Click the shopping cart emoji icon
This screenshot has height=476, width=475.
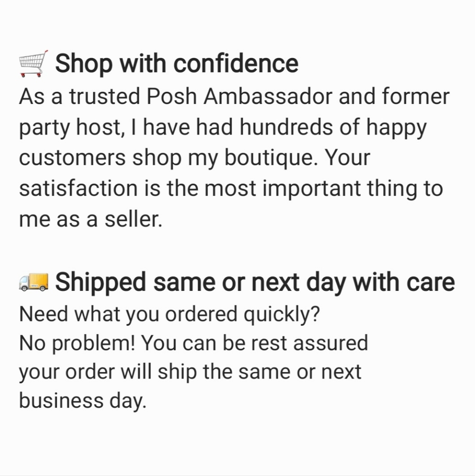coord(33,64)
